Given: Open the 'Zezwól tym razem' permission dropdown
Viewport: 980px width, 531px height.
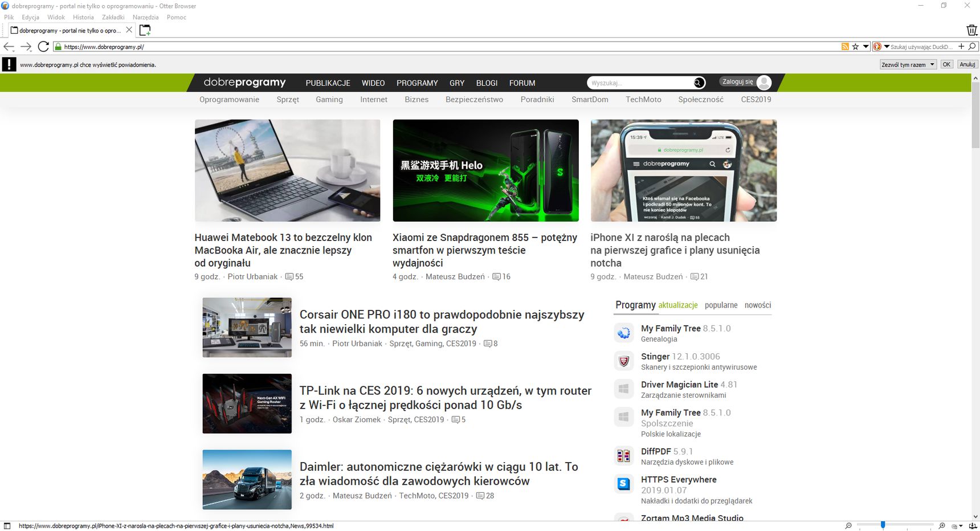Looking at the screenshot, I should tap(908, 64).
